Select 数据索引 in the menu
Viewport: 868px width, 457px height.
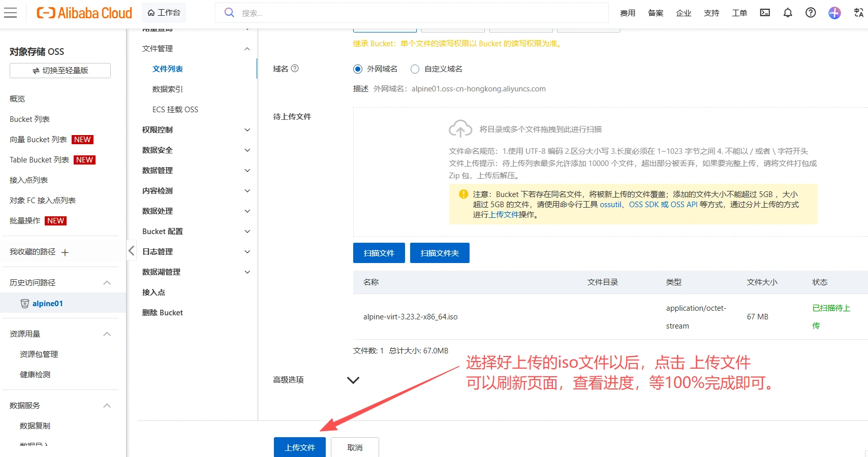click(x=168, y=89)
